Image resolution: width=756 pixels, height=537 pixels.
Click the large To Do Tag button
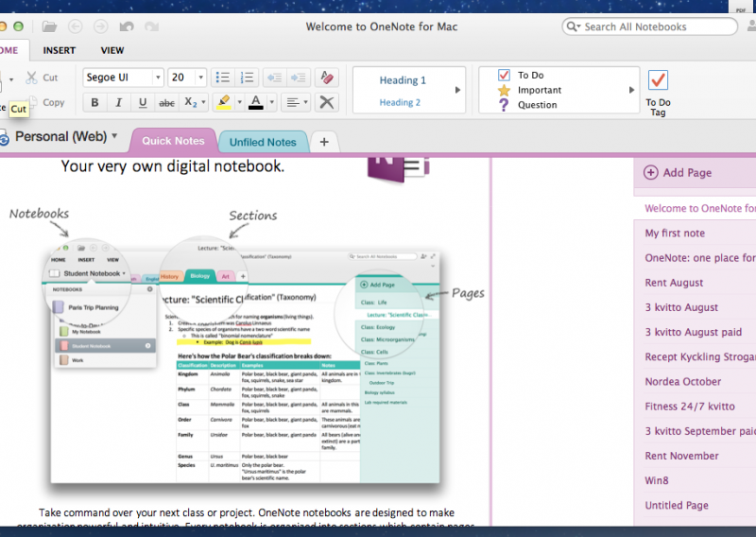(x=658, y=93)
